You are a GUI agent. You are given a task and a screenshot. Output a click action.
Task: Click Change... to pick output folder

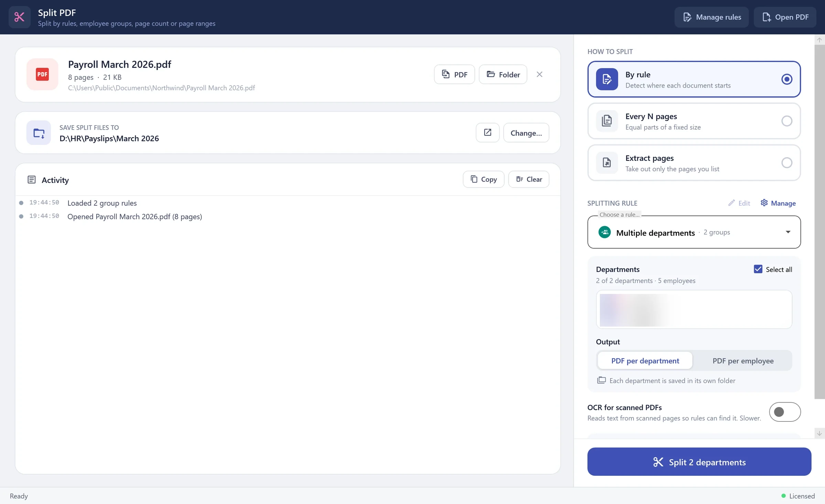526,133
